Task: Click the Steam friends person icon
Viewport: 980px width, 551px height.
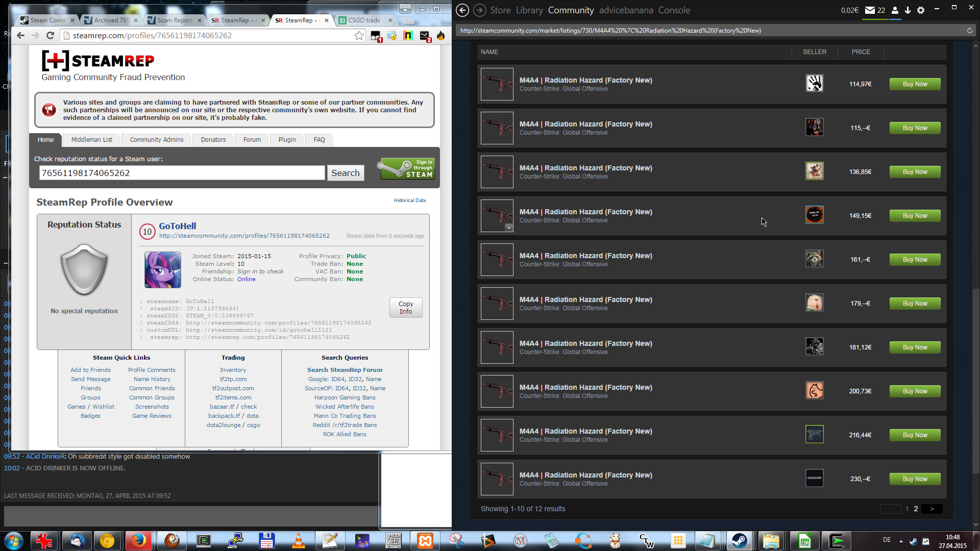Action: pyautogui.click(x=895, y=10)
